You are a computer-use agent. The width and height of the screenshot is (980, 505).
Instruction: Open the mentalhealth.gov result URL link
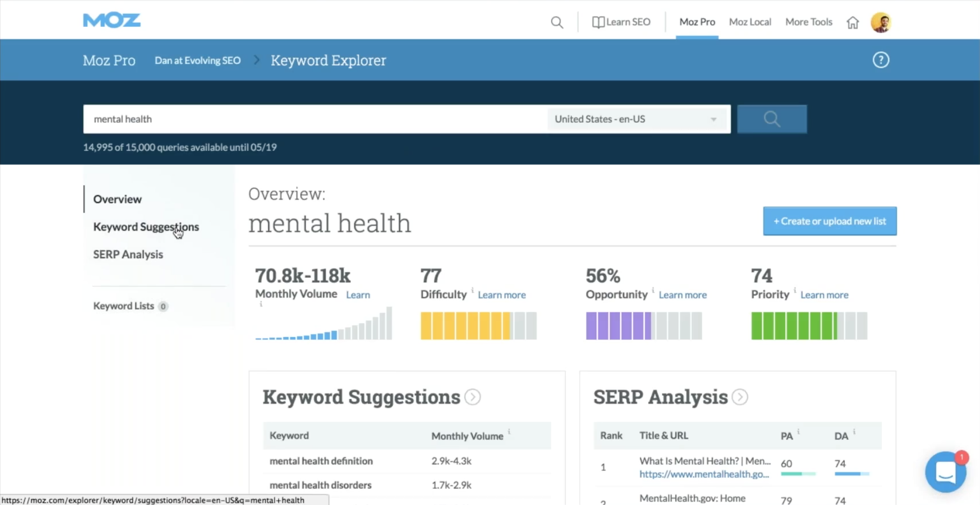coord(704,474)
